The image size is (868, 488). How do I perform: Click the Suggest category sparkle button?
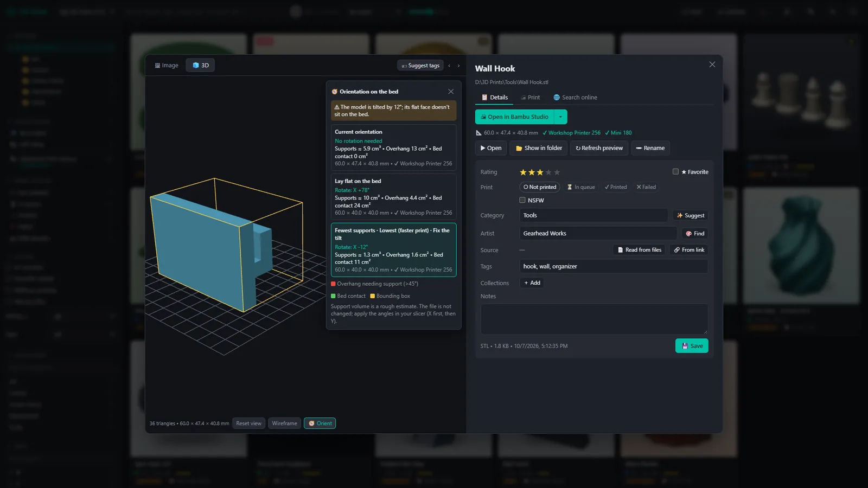tap(691, 215)
